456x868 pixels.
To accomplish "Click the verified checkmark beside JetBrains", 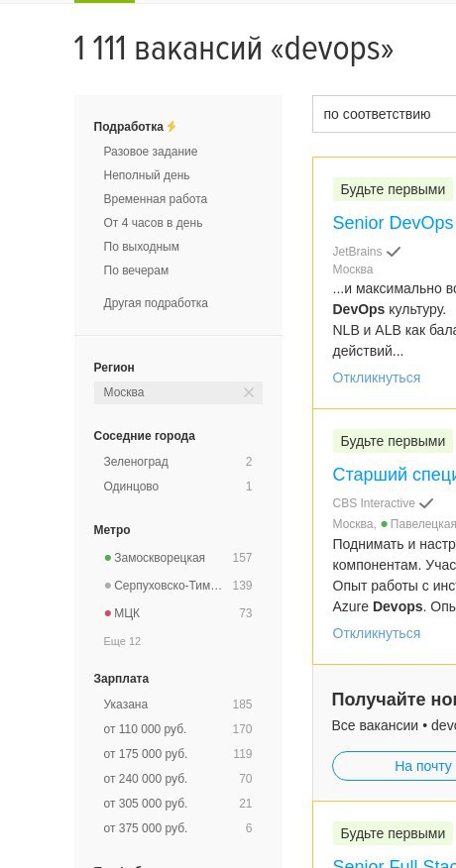I will 394,252.
